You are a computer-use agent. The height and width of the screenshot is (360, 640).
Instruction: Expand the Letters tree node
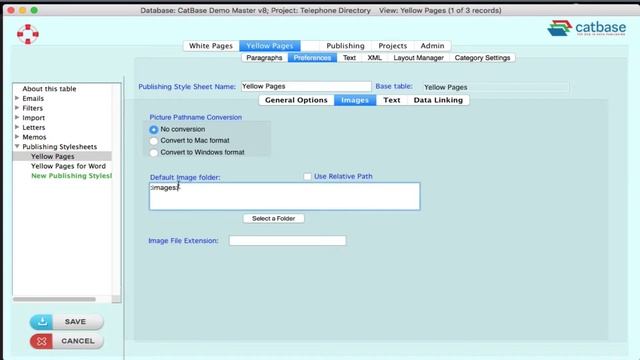pyautogui.click(x=17, y=127)
